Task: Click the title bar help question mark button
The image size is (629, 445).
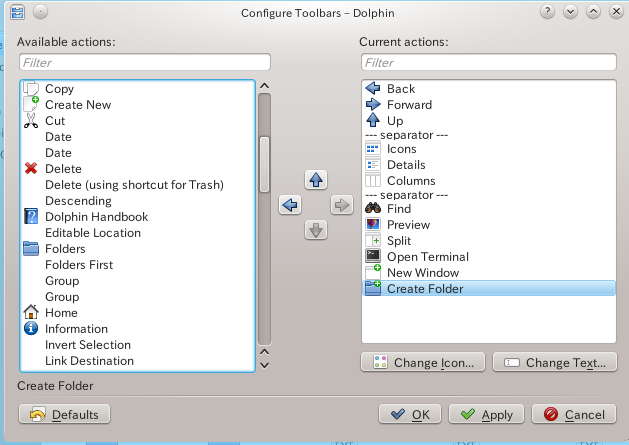Action: (547, 12)
